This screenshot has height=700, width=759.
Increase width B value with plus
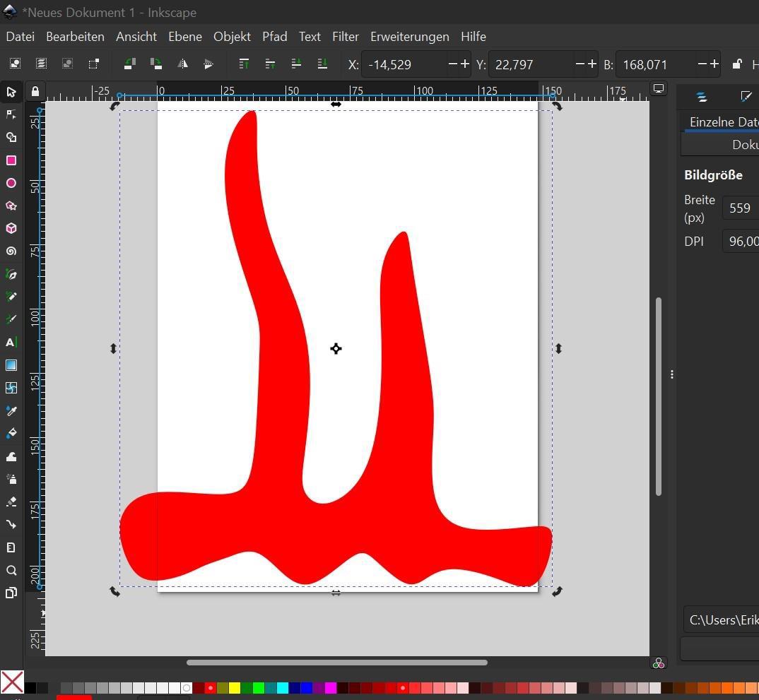714,64
